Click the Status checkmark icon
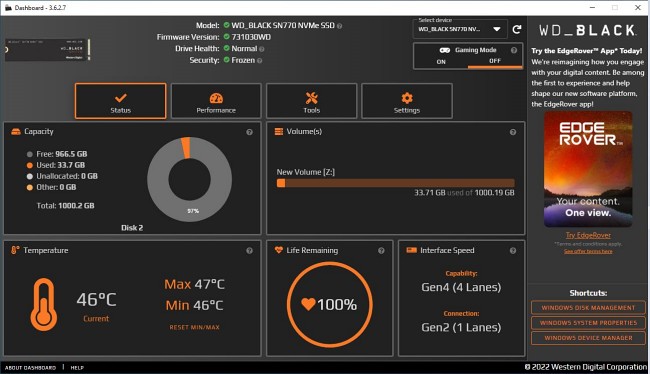 click(x=121, y=98)
